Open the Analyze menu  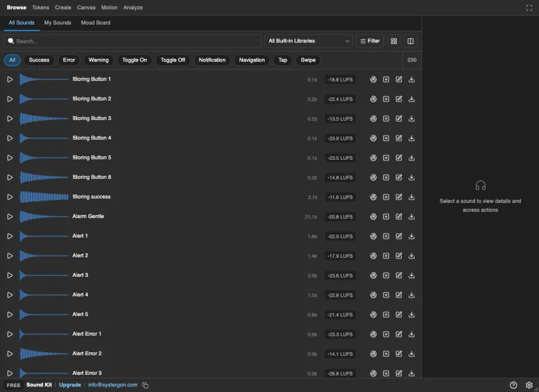[133, 7]
